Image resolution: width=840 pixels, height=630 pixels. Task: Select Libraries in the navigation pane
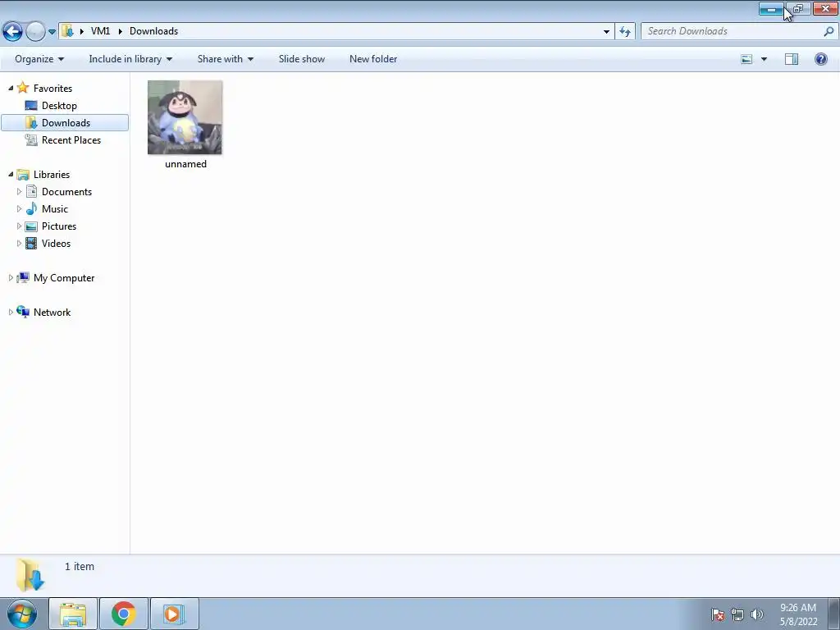pos(52,174)
